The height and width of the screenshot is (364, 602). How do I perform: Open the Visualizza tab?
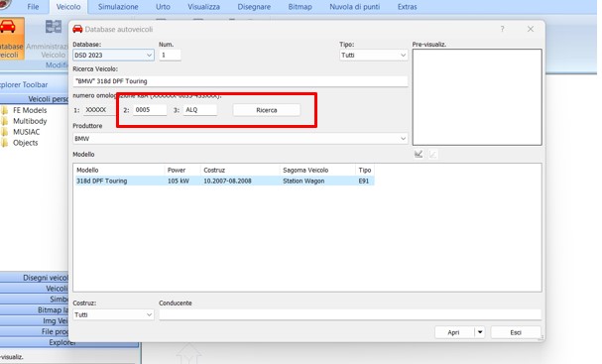pyautogui.click(x=204, y=7)
